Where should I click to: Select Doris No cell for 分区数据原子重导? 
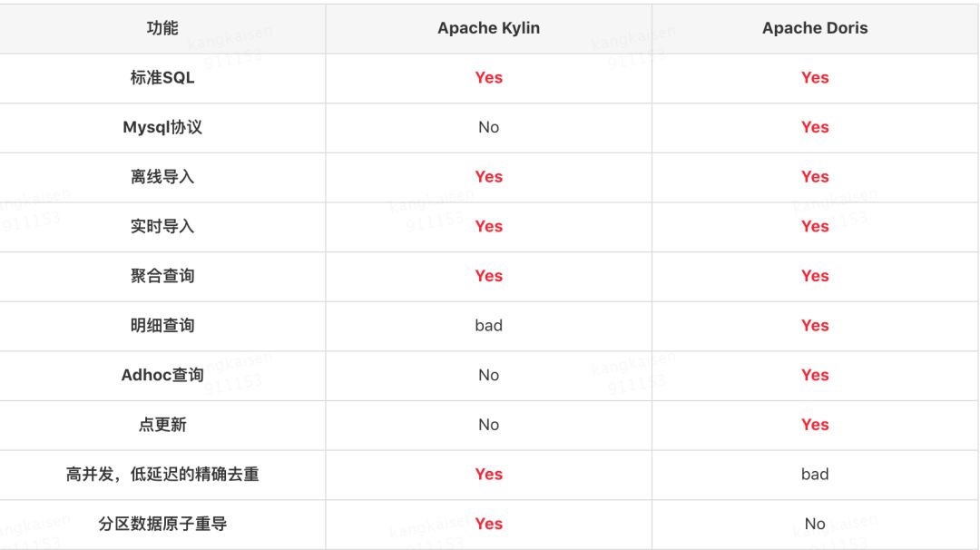click(x=815, y=524)
